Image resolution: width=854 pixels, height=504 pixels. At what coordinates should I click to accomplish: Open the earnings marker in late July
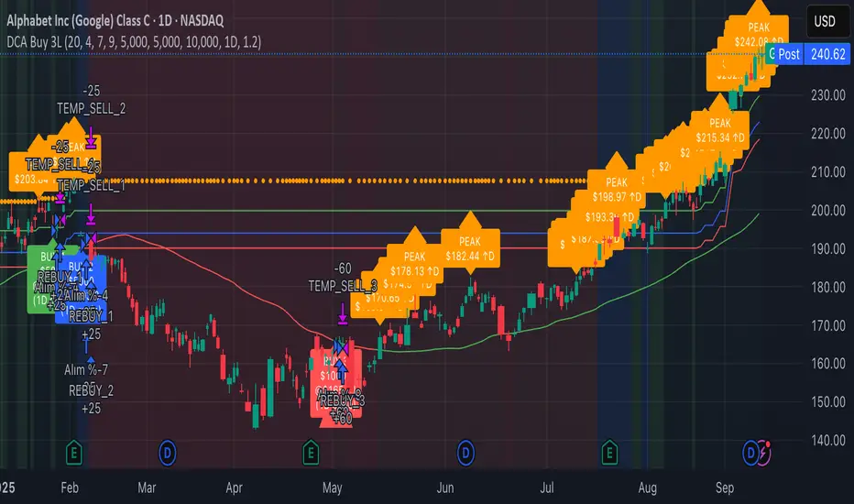click(609, 453)
